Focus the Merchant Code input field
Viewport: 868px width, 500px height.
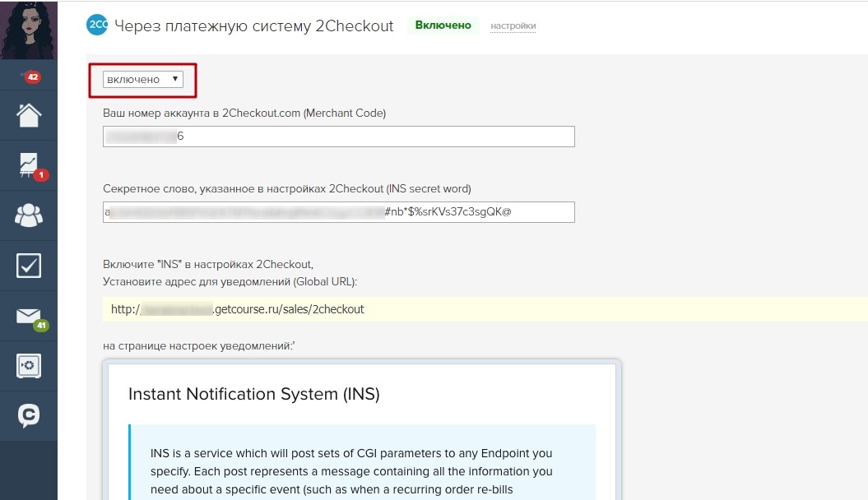[339, 137]
